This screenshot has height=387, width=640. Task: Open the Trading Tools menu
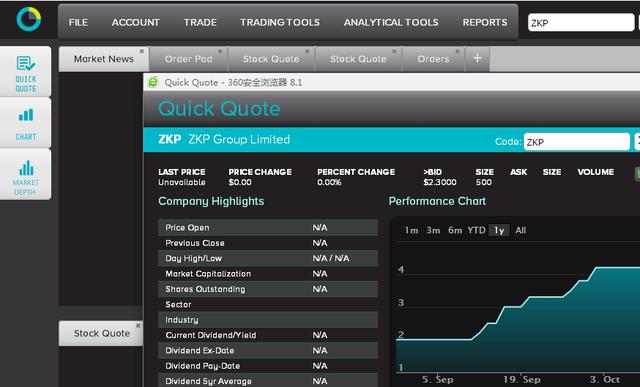pos(280,22)
